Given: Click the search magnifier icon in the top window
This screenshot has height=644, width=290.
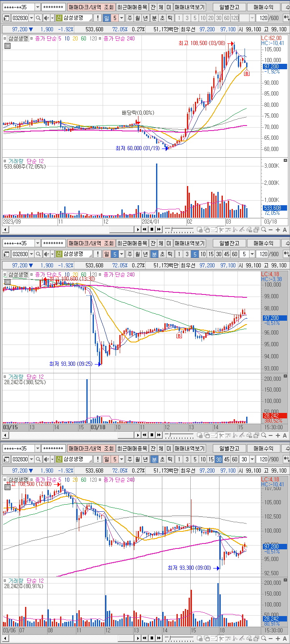Looking at the screenshot, I should (x=38, y=18).
